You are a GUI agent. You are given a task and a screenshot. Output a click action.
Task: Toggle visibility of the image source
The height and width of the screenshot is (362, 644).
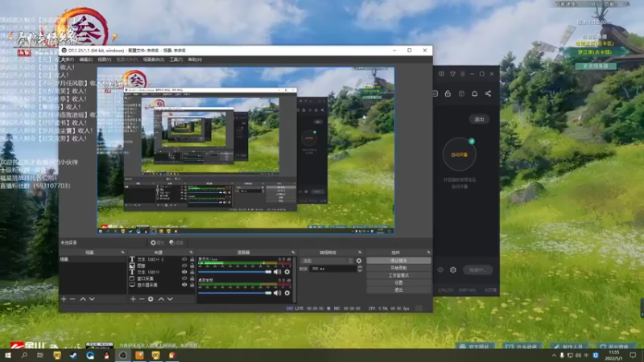tap(184, 265)
